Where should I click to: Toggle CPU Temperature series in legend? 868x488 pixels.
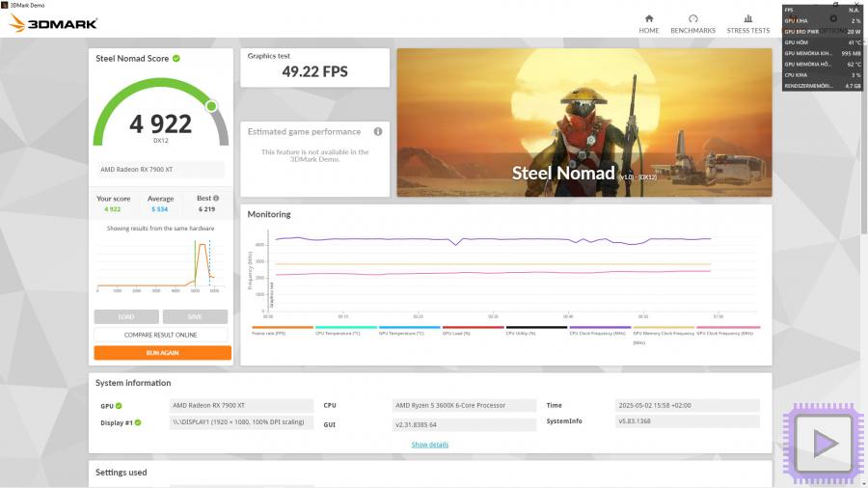pyautogui.click(x=346, y=330)
